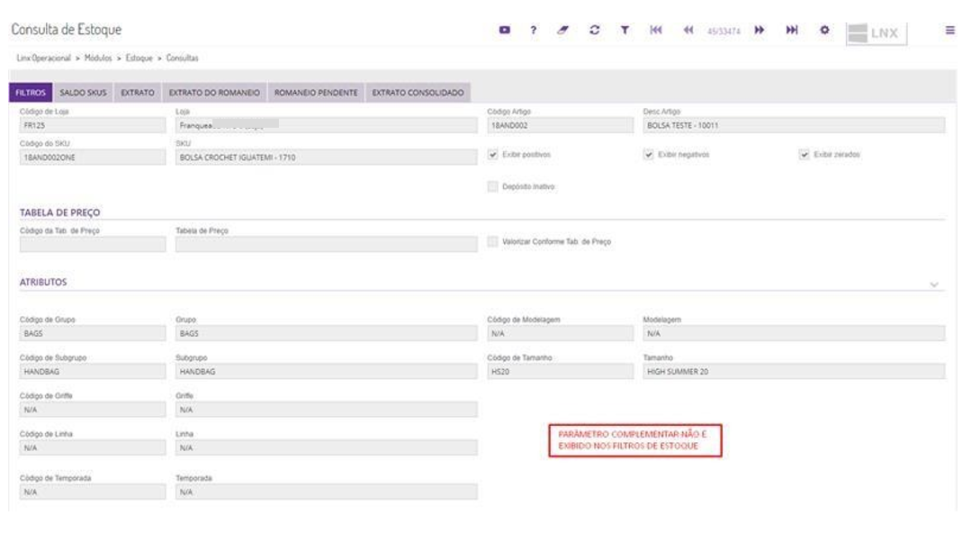Toggle the Exibir positivos checkbox
This screenshot has width=980, height=533.
tap(492, 155)
